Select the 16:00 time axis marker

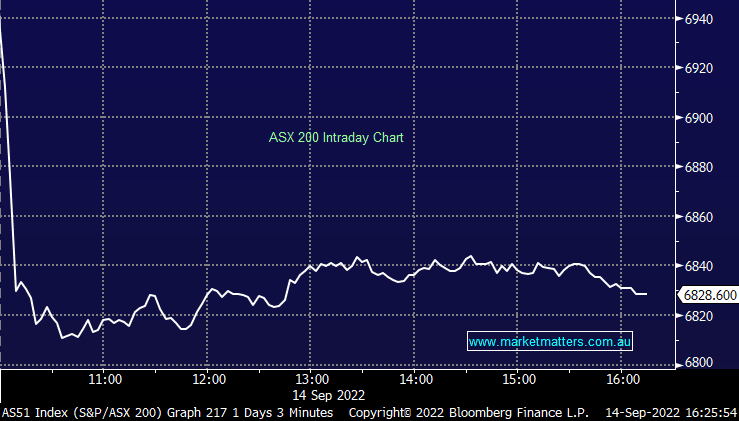tap(622, 381)
